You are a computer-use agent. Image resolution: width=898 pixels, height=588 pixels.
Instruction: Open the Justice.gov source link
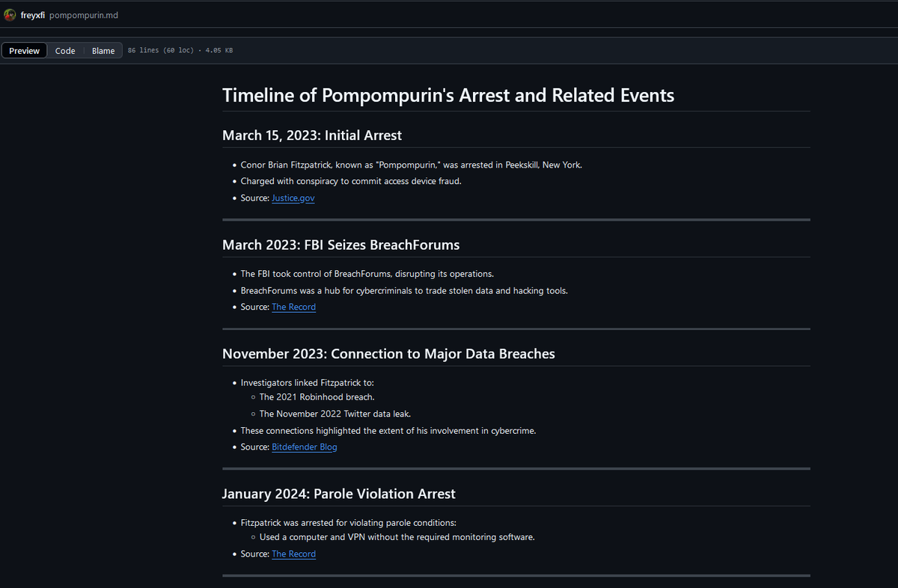(293, 198)
